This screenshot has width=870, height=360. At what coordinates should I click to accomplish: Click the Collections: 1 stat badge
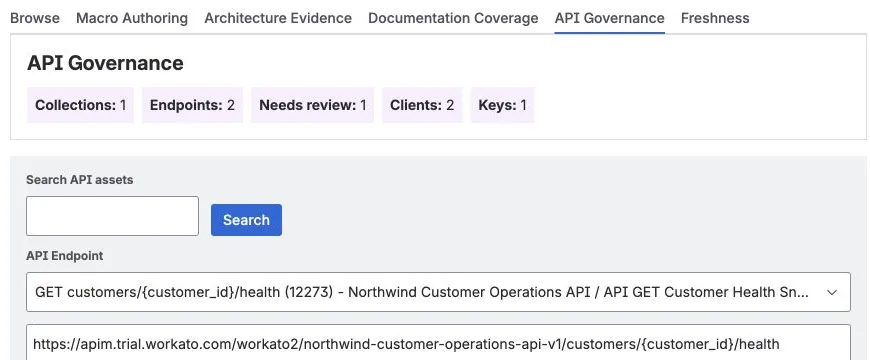point(80,105)
